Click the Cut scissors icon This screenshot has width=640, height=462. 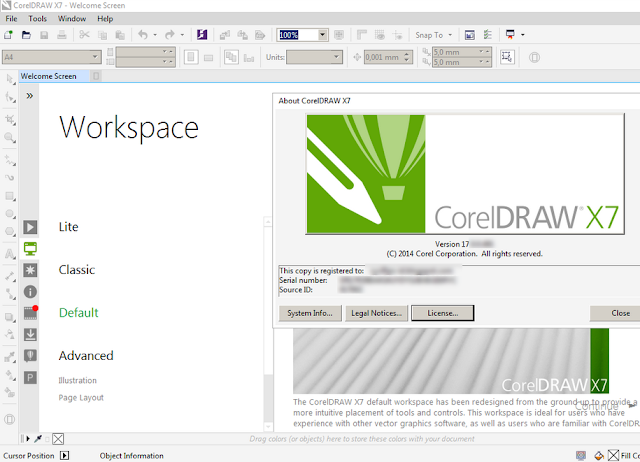pyautogui.click(x=84, y=35)
